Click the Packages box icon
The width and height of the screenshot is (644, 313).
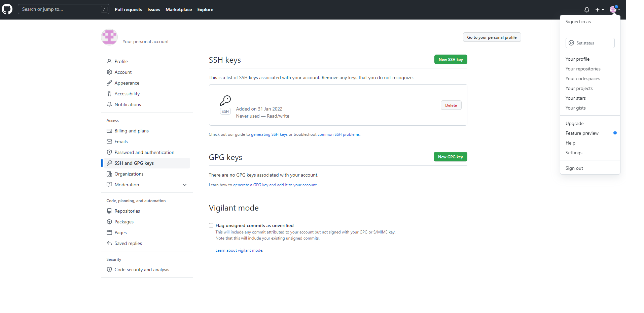pyautogui.click(x=109, y=222)
